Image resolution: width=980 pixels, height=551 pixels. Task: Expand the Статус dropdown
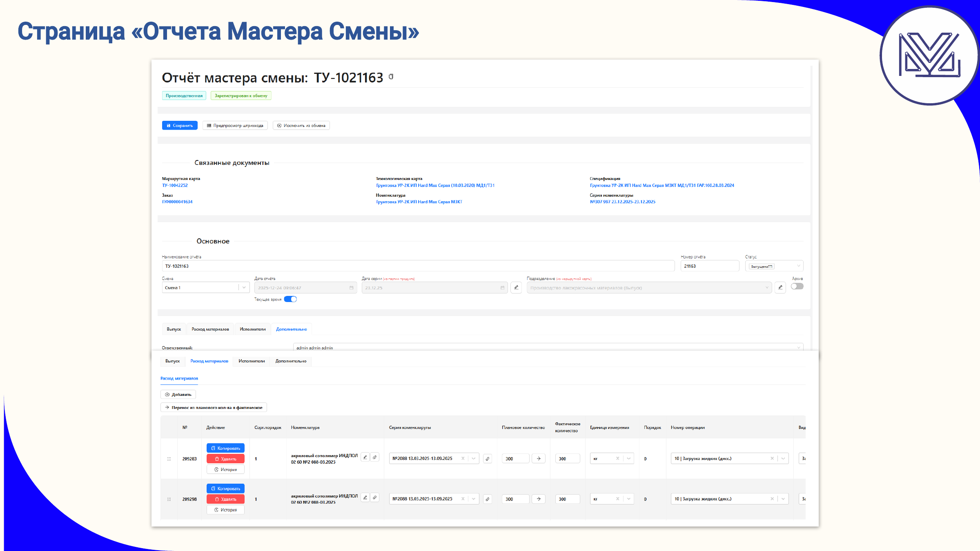798,266
